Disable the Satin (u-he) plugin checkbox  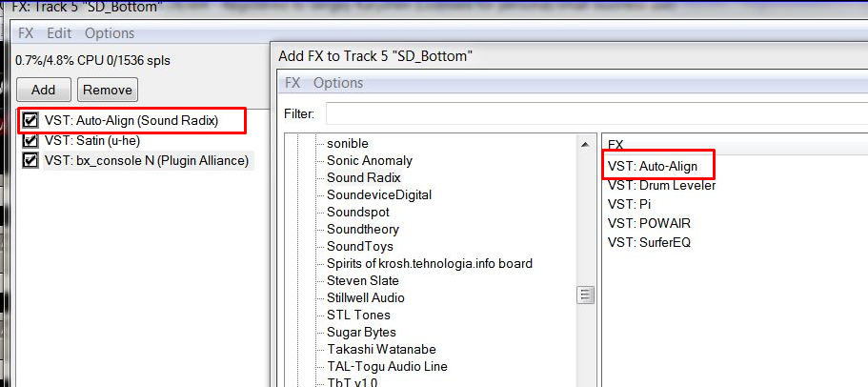(x=30, y=141)
